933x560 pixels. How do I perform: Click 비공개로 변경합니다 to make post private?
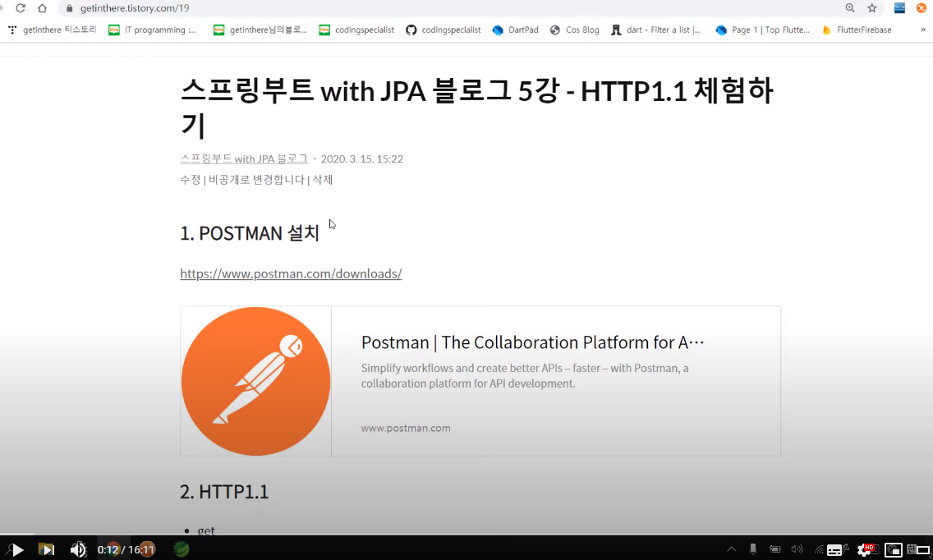(x=256, y=180)
